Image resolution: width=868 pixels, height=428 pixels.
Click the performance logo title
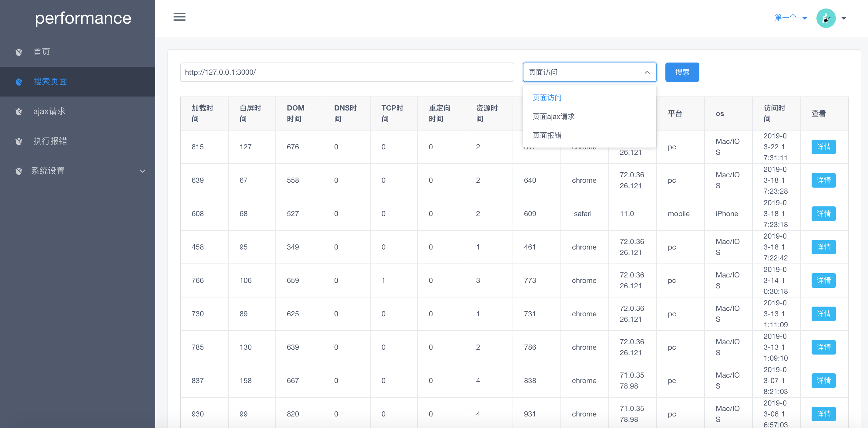click(83, 18)
